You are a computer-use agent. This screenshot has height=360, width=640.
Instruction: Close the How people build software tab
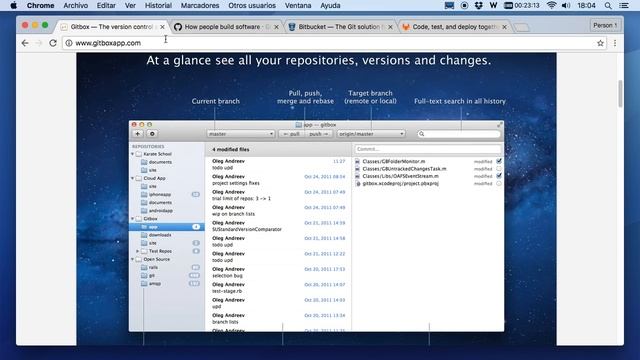(276, 27)
